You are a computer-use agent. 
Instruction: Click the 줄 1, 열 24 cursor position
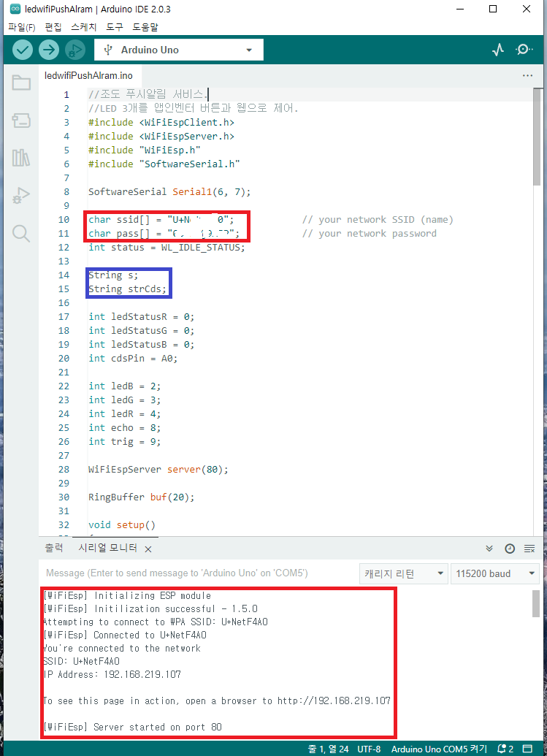point(328,749)
